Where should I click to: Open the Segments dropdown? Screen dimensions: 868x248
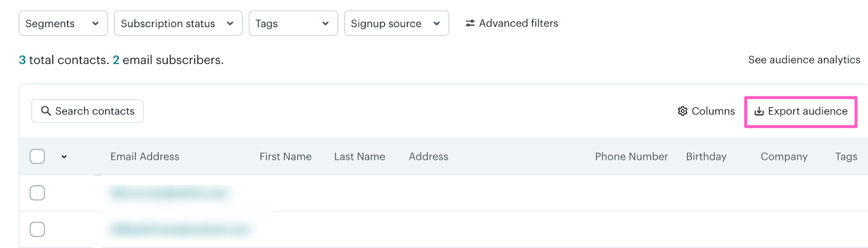click(63, 23)
